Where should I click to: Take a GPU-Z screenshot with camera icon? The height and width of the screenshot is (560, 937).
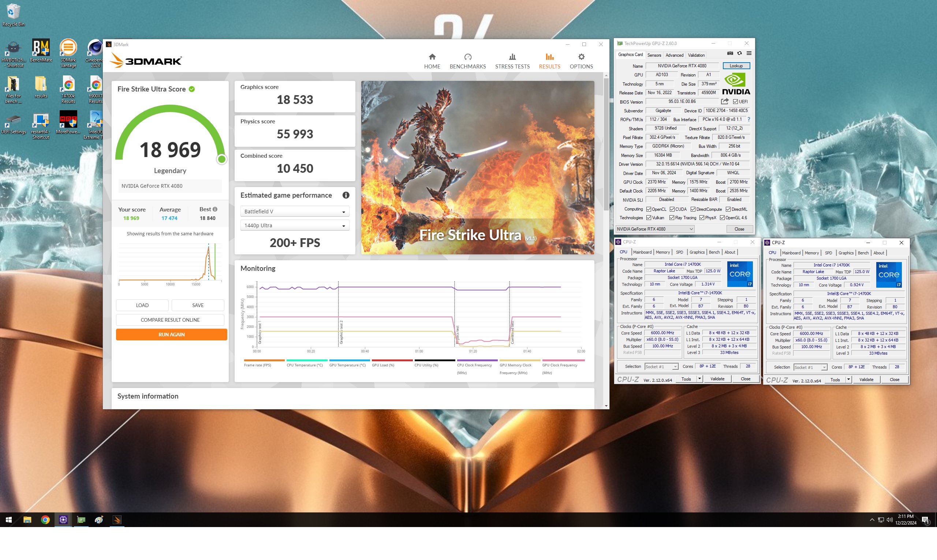[730, 53]
